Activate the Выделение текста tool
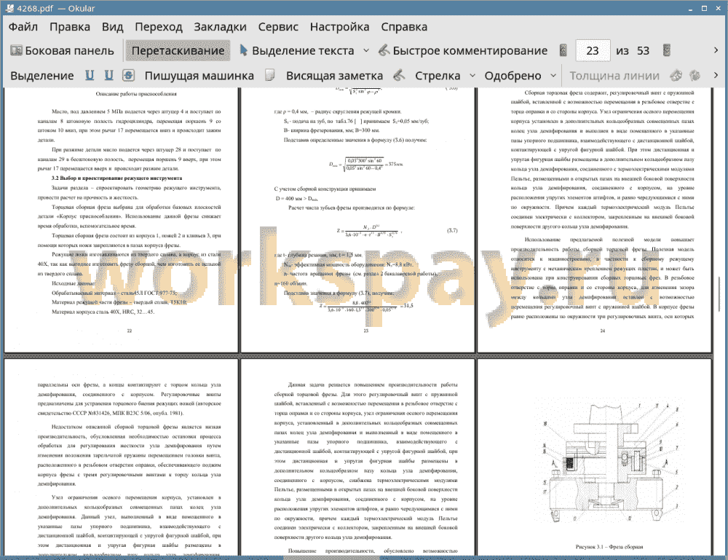This screenshot has height=560, width=728. point(297,51)
